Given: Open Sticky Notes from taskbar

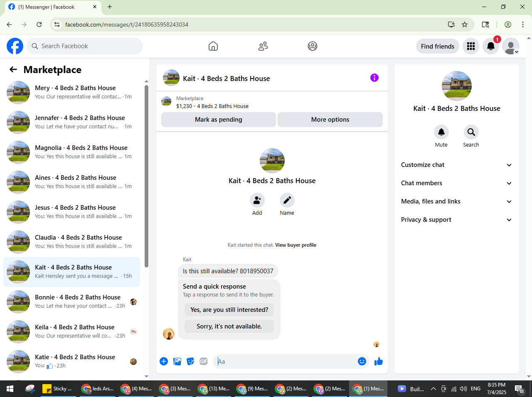Looking at the screenshot, I should tap(57, 389).
